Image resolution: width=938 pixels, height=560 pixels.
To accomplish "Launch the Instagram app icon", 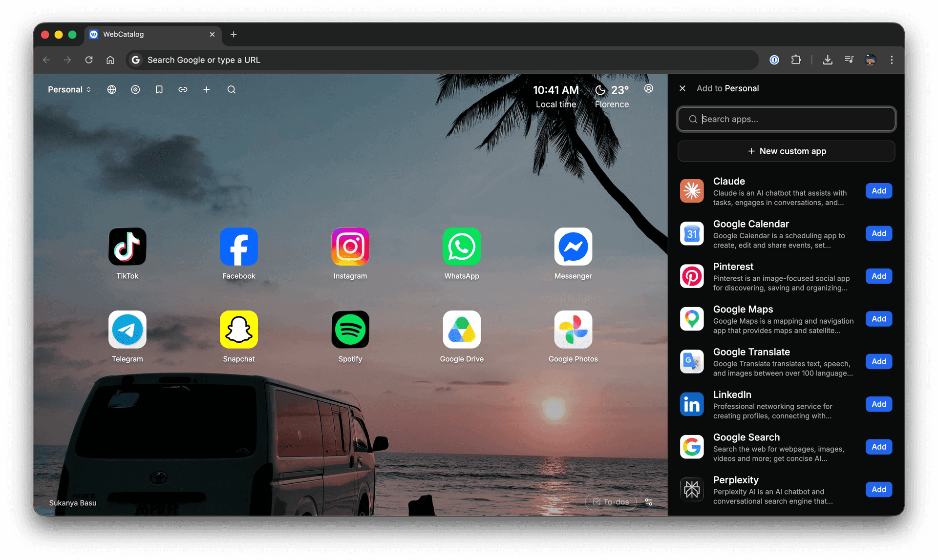I will (350, 247).
